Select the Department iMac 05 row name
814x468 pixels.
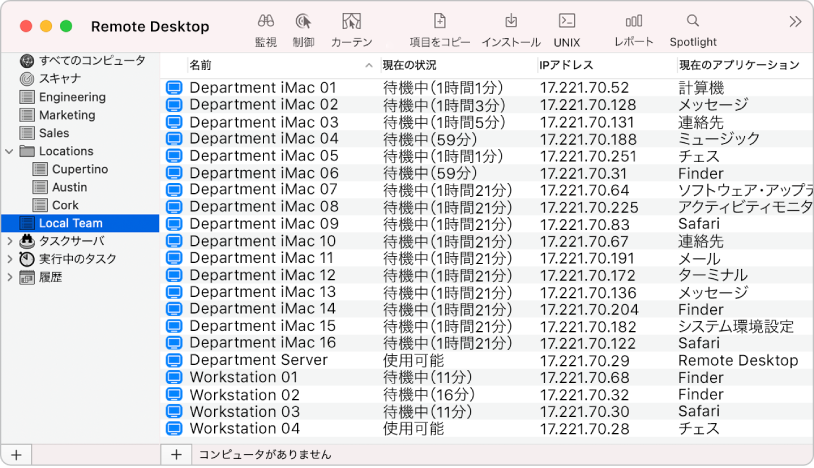click(x=264, y=156)
